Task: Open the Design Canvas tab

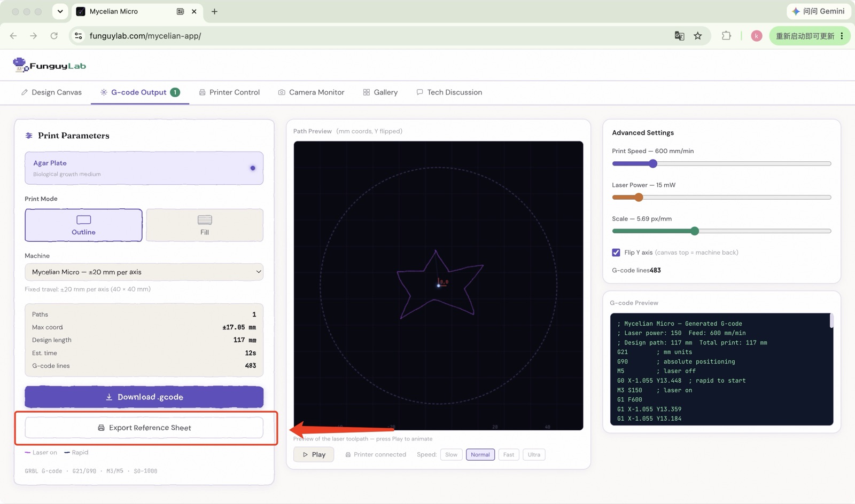Action: pos(51,92)
